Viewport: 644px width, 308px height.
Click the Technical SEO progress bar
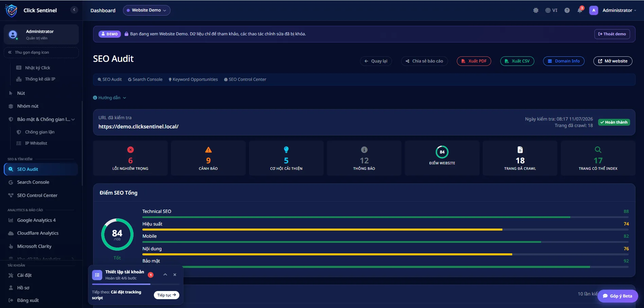(x=386, y=217)
